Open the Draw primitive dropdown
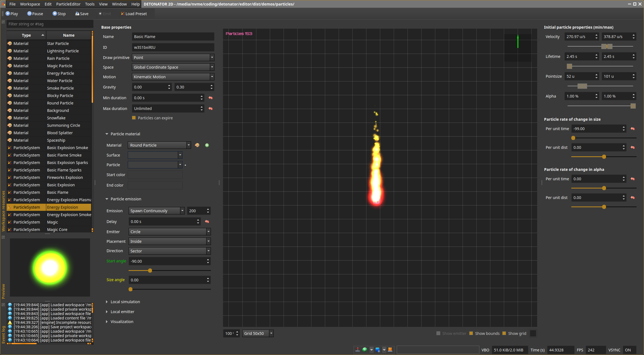 point(173,58)
